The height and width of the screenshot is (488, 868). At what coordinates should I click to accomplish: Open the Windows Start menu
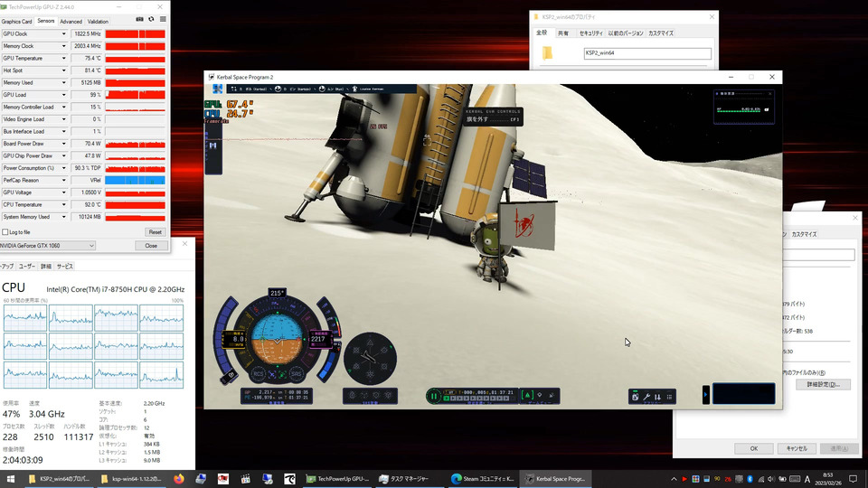point(10,479)
